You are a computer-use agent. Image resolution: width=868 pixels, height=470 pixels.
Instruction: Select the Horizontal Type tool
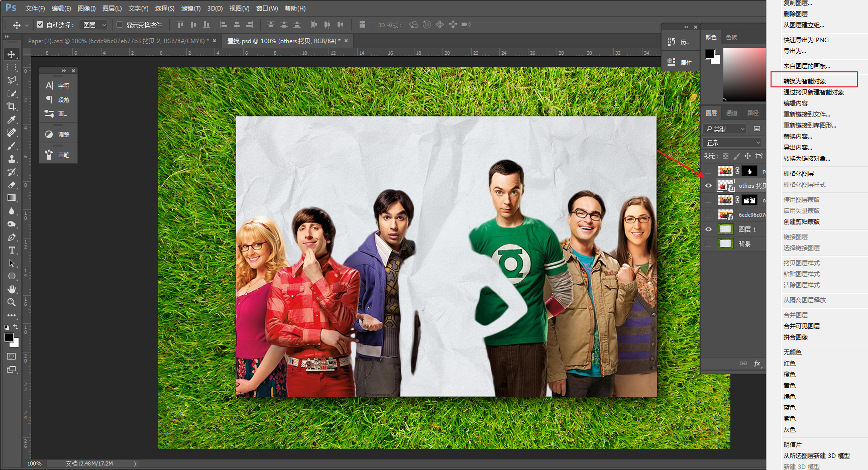click(x=11, y=250)
